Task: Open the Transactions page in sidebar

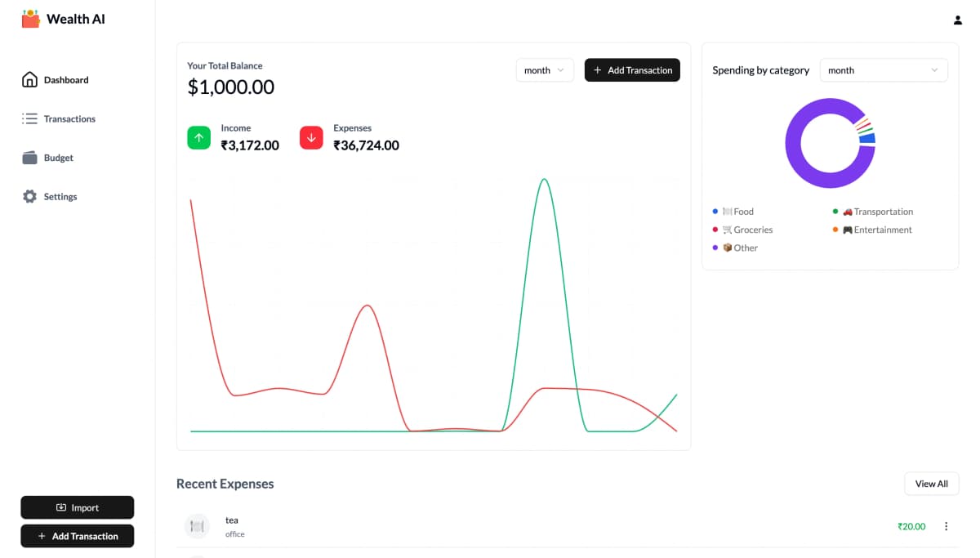Action: 69,119
